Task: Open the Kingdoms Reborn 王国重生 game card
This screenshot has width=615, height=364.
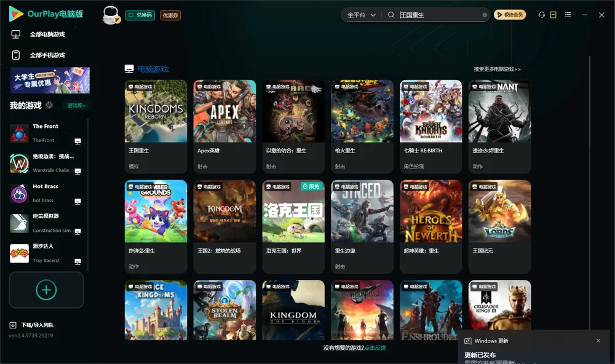Action: pos(156,126)
